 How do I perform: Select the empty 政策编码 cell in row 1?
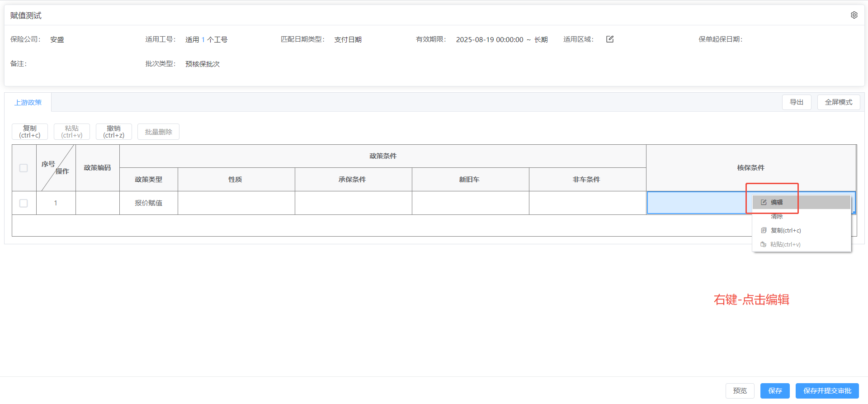click(x=97, y=203)
